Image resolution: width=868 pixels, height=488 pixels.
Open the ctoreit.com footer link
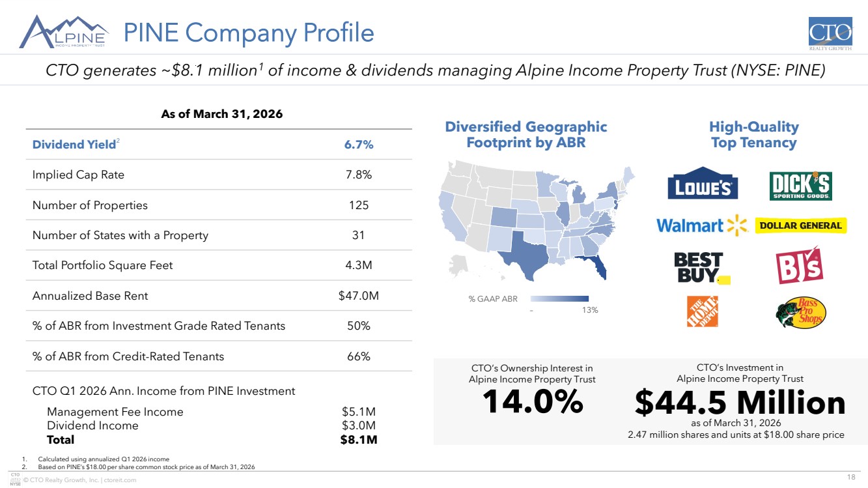point(121,480)
